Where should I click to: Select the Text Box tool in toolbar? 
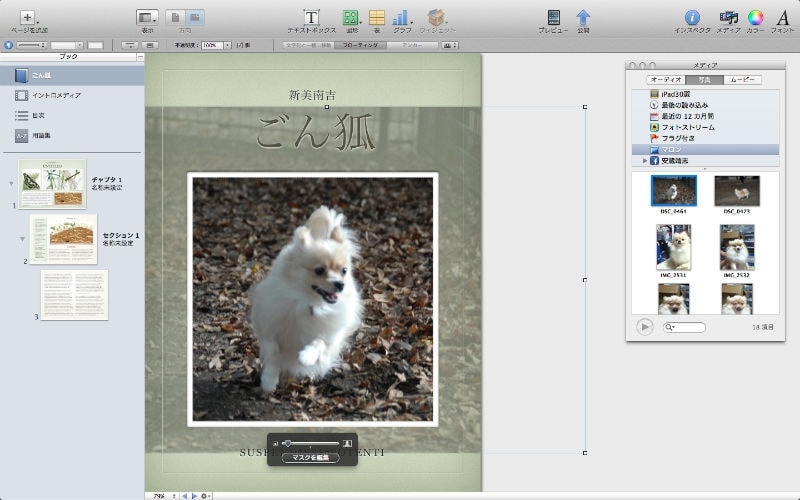click(x=311, y=17)
